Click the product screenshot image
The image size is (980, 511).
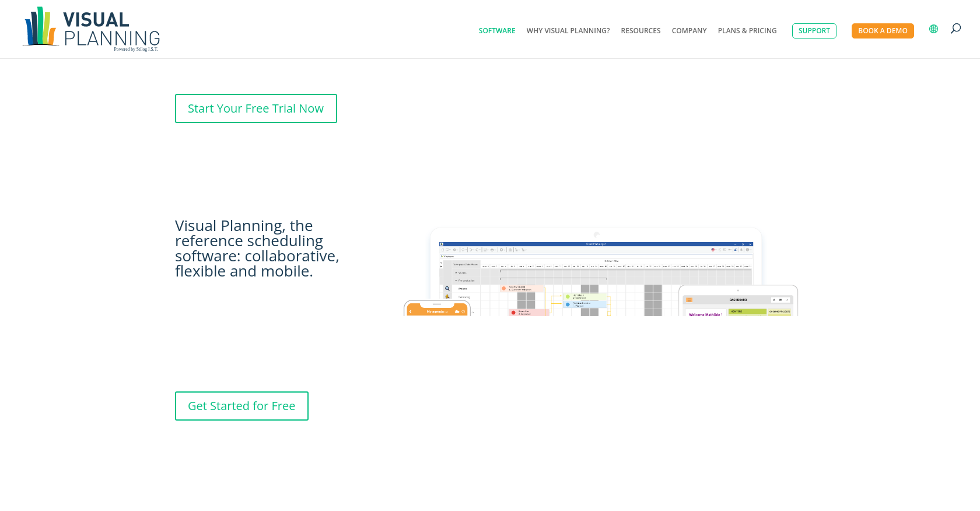pos(601,272)
